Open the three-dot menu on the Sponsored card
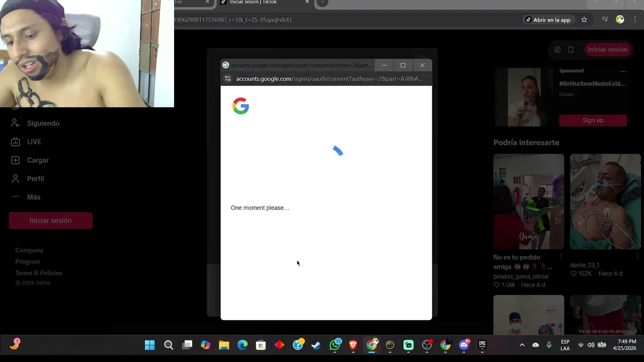 tap(623, 71)
